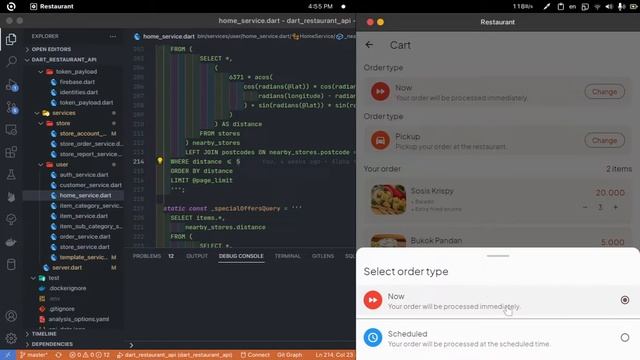Open the Search view in activity bar
Screen dimensions: 640x360
(x=11, y=62)
